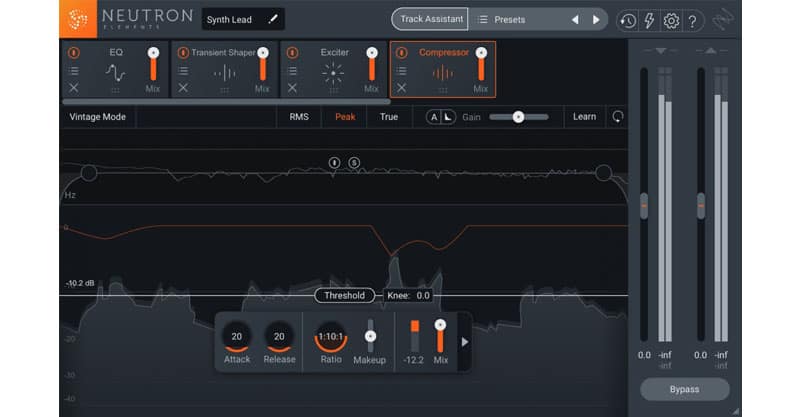Toggle the auto gain A button

click(x=434, y=117)
